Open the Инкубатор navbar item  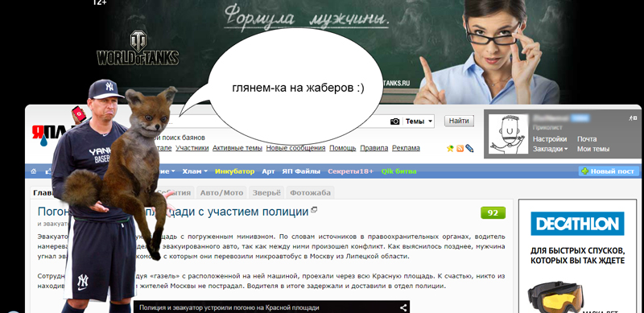[234, 171]
